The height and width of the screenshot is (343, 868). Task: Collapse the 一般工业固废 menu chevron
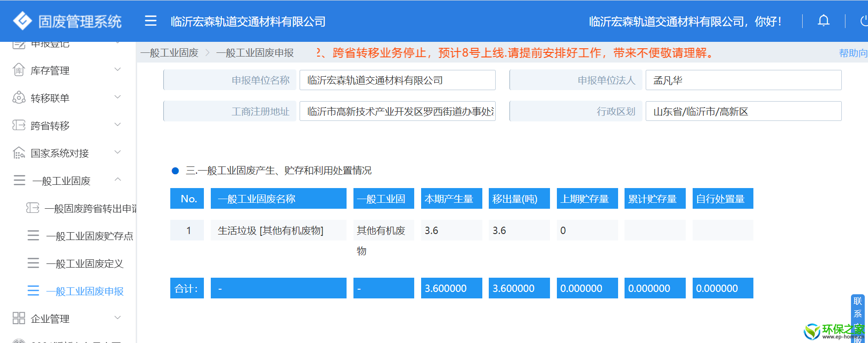point(117,179)
